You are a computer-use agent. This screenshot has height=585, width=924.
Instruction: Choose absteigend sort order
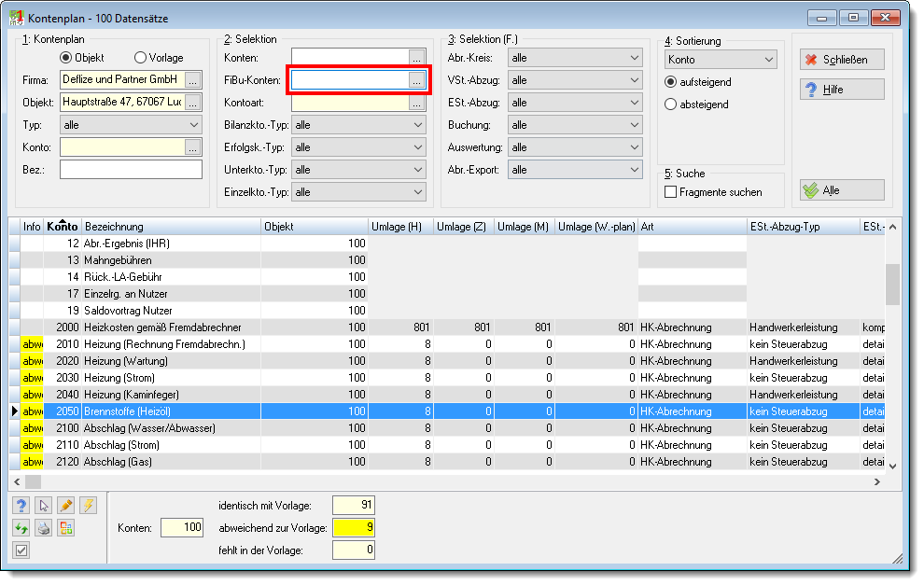[x=671, y=104]
